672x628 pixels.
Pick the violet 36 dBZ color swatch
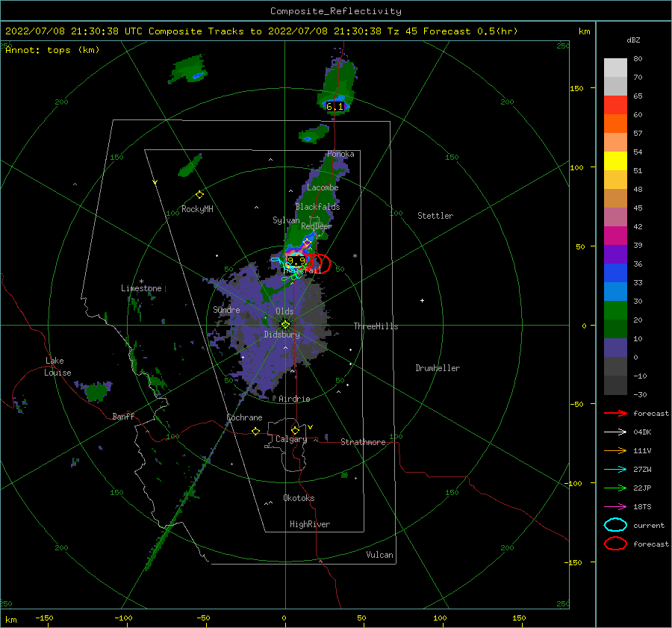[x=615, y=254]
